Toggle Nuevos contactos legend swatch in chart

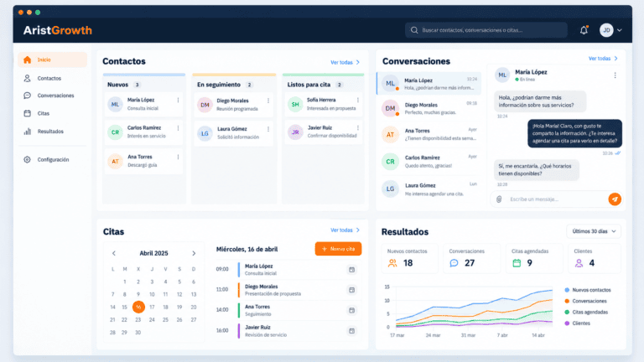pyautogui.click(x=567, y=290)
